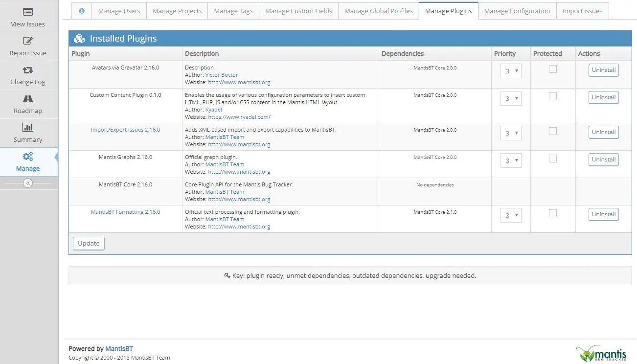Change priority dropdown for Mantis Graphs
This screenshot has width=637, height=364.
(510, 160)
